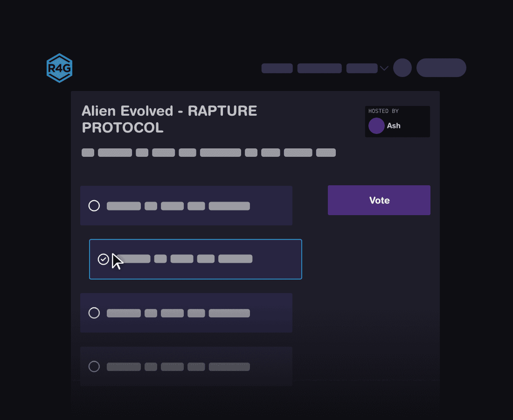Open the host name Ash
This screenshot has width=513, height=420.
pyautogui.click(x=394, y=126)
